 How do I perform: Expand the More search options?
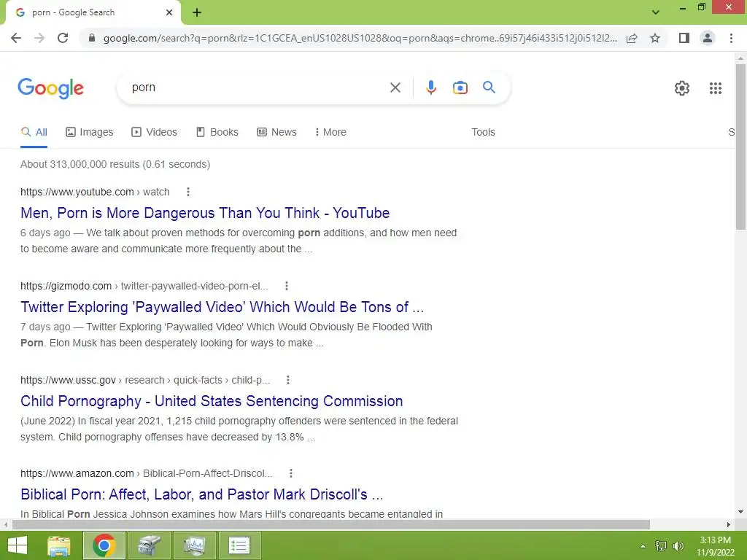330,132
